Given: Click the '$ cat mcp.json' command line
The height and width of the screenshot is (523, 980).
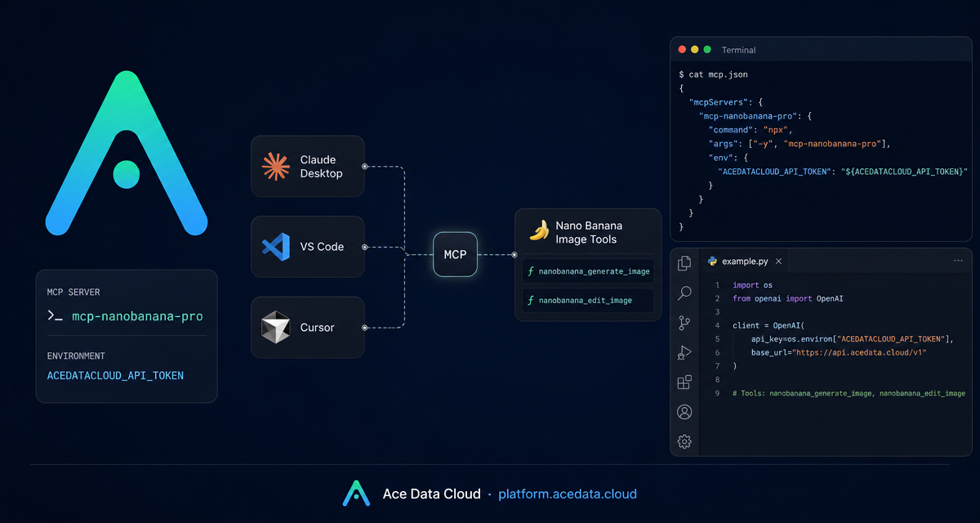Looking at the screenshot, I should point(713,74).
